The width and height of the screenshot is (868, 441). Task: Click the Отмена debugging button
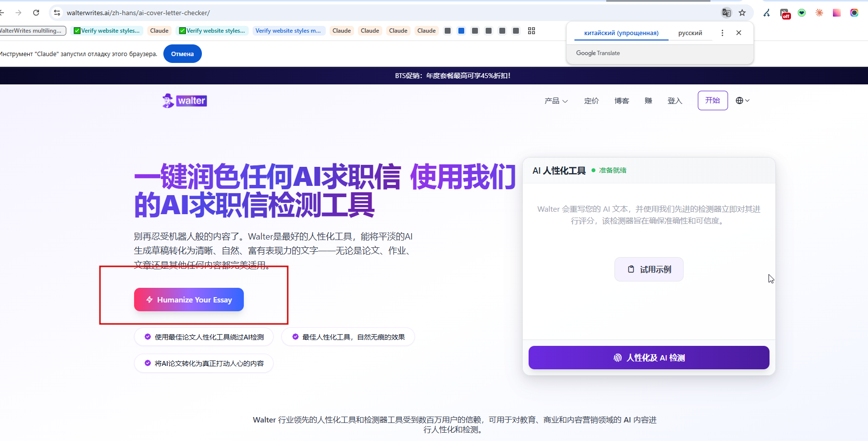click(x=182, y=54)
